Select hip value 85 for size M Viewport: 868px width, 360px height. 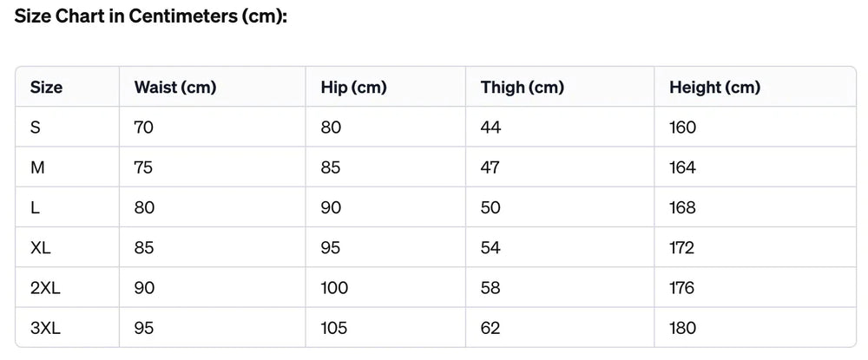(331, 167)
